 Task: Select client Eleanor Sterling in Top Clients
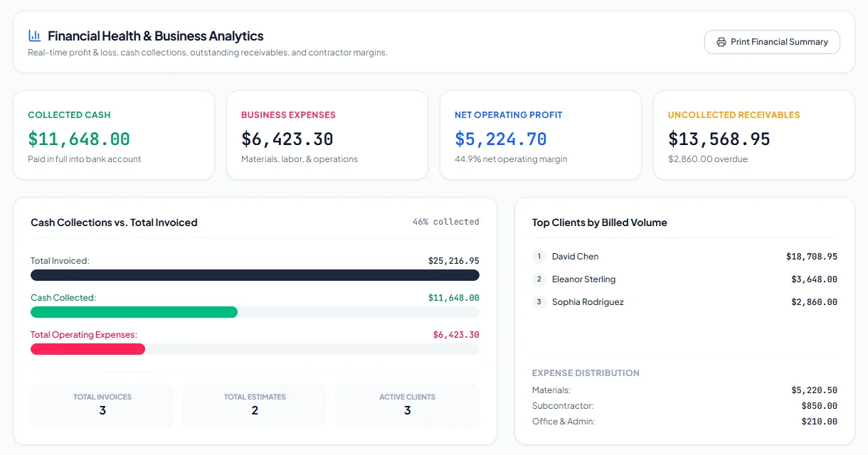click(x=584, y=279)
